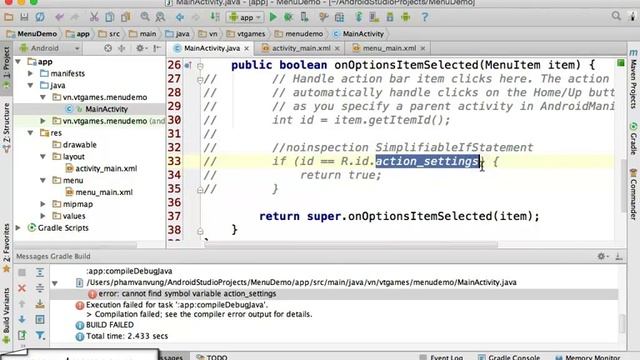Open the Android project view dropdown
The width and height of the screenshot is (640, 360).
pos(49,48)
